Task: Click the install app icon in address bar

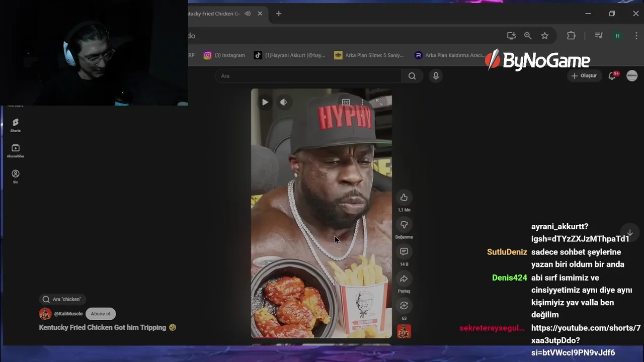Action: click(511, 36)
